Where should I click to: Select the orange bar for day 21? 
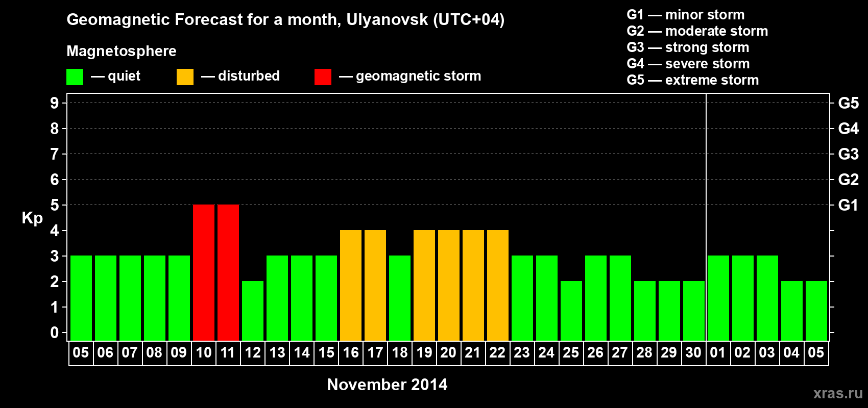[473, 285]
